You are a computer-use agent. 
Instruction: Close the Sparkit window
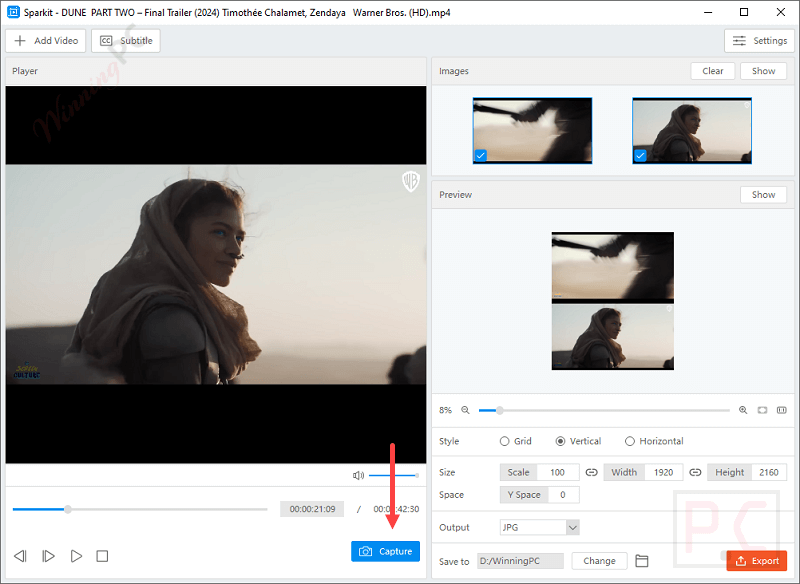pos(781,12)
